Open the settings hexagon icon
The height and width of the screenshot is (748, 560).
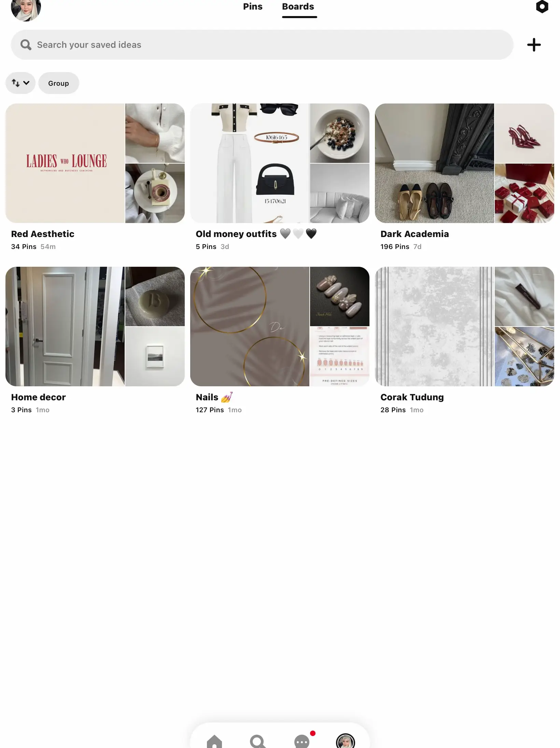pyautogui.click(x=542, y=6)
